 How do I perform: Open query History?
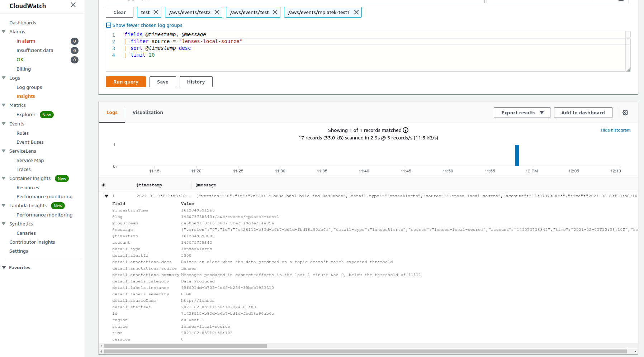coord(196,82)
